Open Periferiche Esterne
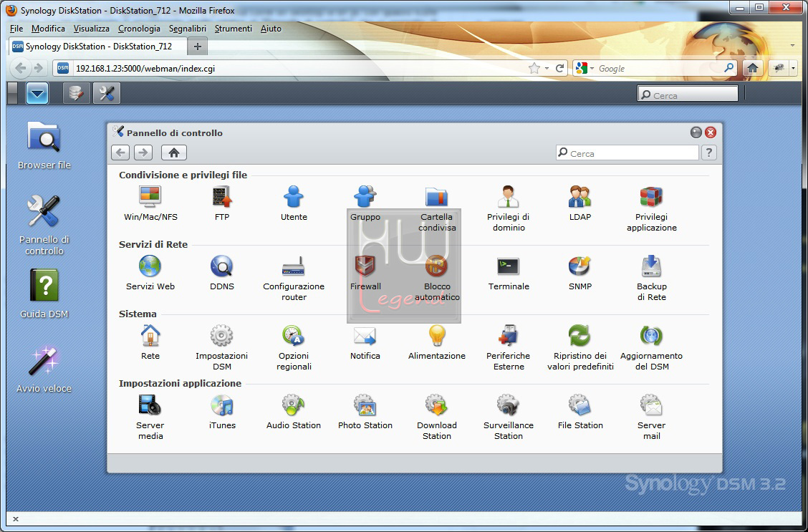The width and height of the screenshot is (808, 532). point(509,347)
